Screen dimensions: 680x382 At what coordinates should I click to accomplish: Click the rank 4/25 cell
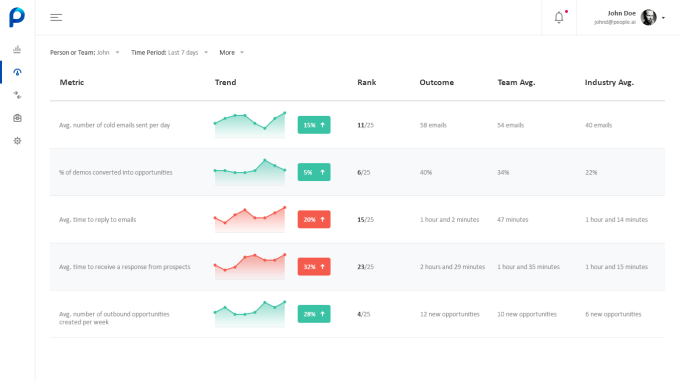[363, 314]
